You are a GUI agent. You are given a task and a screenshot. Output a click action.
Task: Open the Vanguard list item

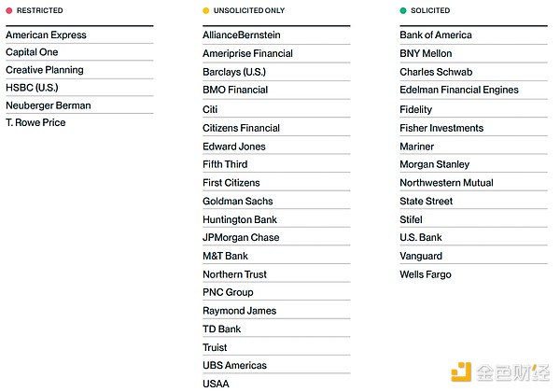point(421,256)
